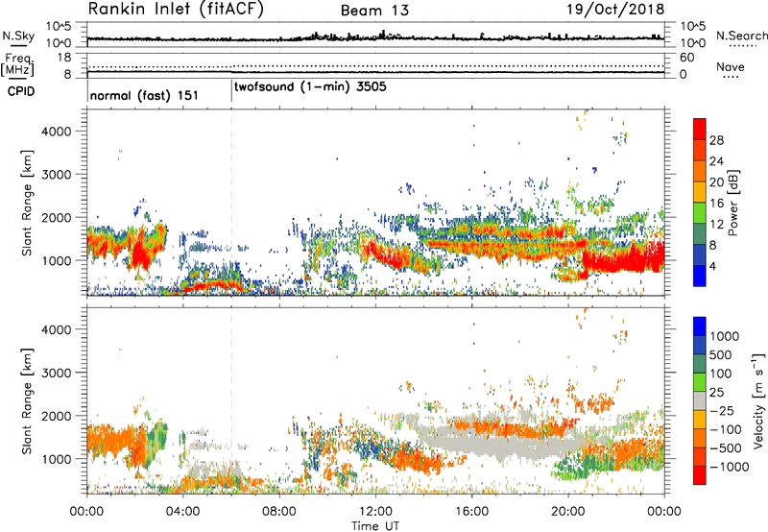The height and width of the screenshot is (532, 768).
Task: Click the '12:00' time tick label
Action: tap(375, 512)
